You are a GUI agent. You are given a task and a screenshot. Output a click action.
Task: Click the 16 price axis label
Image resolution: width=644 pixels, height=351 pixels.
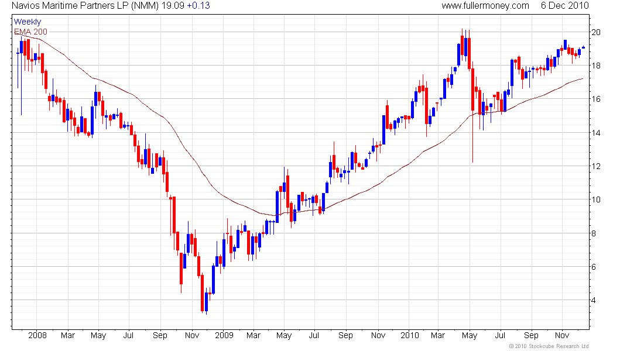(595, 99)
